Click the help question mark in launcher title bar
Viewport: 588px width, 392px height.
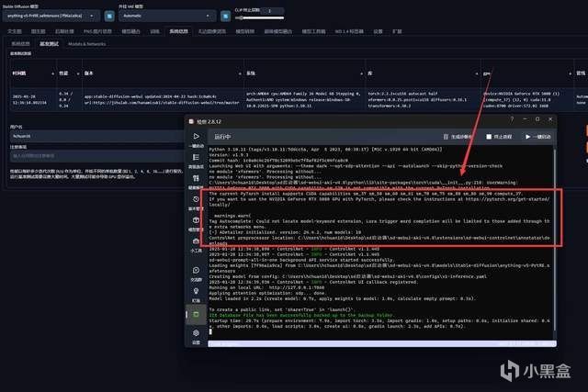[512, 119]
